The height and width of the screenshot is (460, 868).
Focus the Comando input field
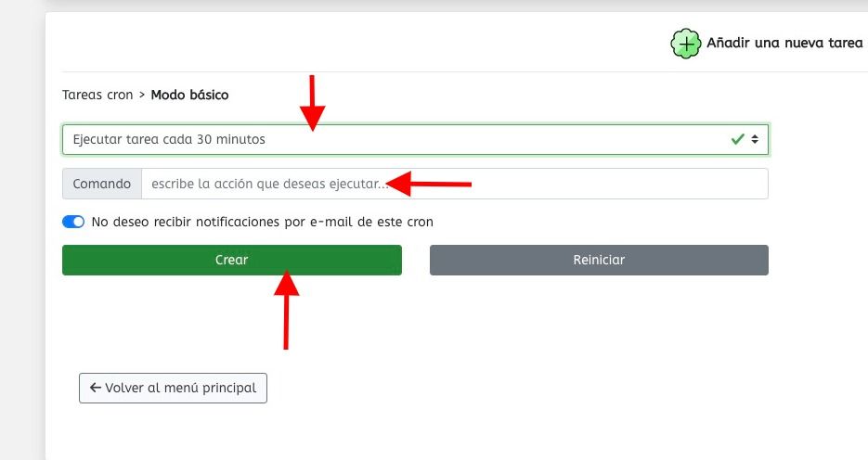pos(455,184)
